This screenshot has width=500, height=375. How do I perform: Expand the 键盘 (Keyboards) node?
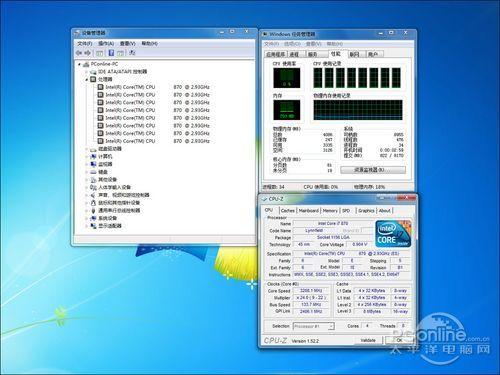87,172
